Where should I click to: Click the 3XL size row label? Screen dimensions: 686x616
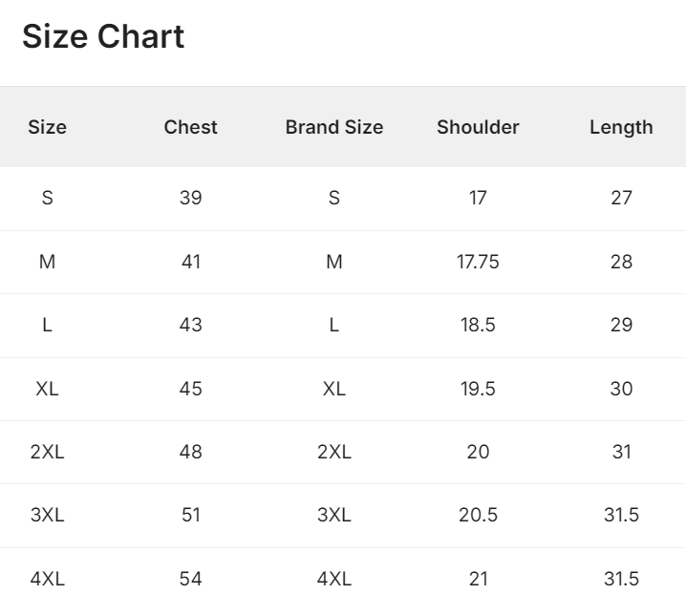click(47, 515)
